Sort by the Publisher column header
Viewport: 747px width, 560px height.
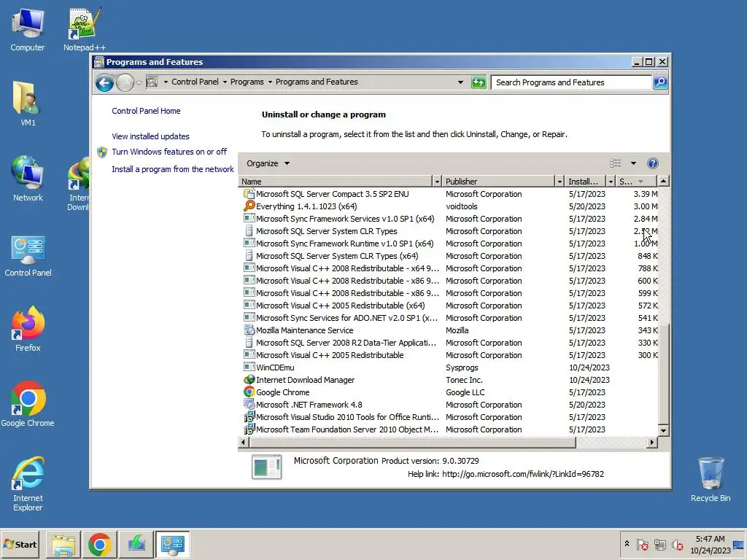point(499,182)
